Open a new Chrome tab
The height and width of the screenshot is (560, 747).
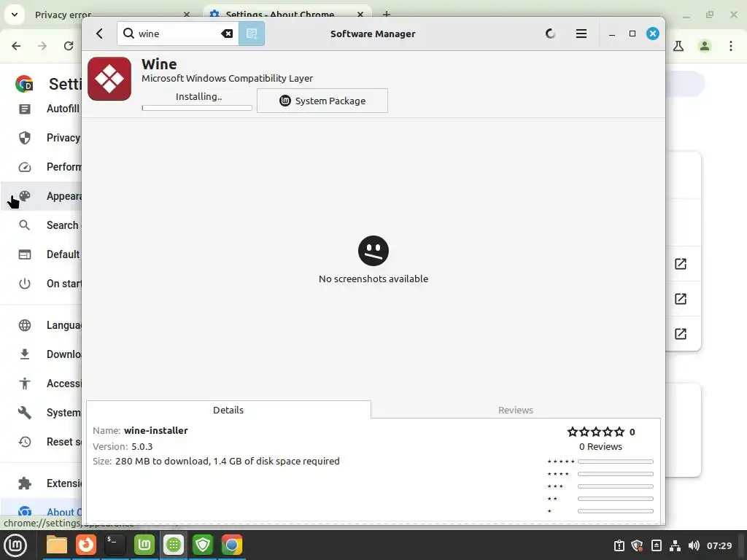(387, 15)
